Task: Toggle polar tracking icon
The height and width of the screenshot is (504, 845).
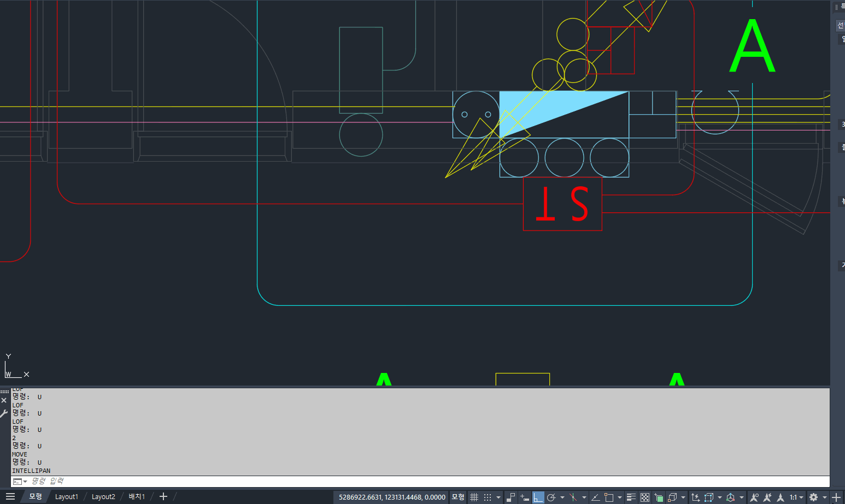Action: pos(551,497)
